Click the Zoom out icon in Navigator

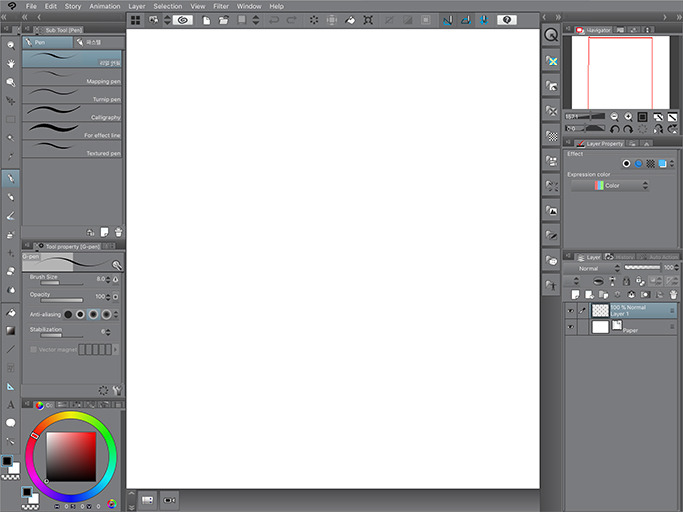(x=614, y=117)
